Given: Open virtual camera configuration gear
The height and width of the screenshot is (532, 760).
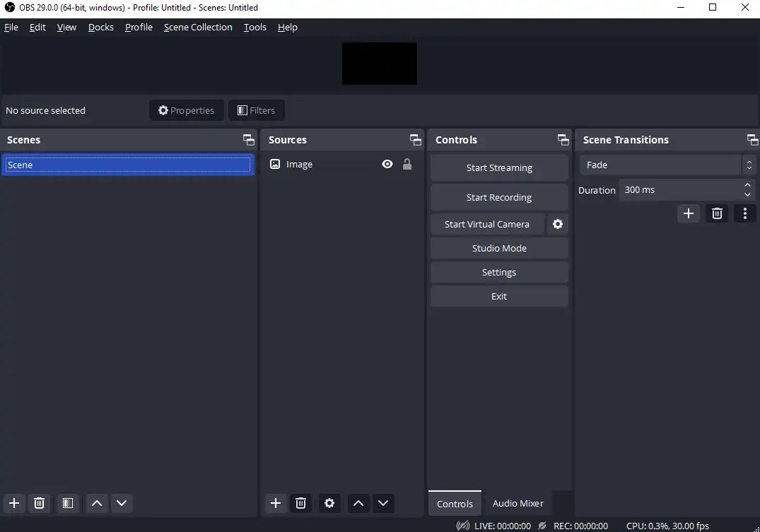Looking at the screenshot, I should click(558, 224).
